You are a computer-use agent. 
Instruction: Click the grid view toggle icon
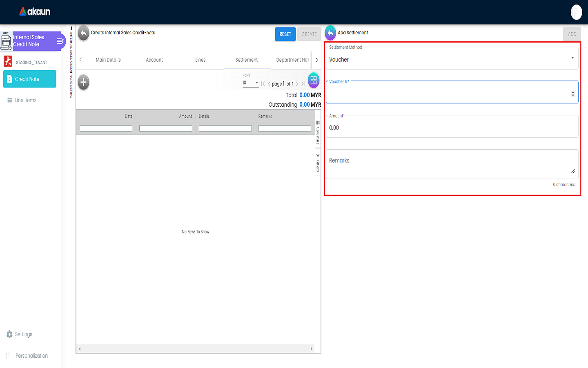tap(313, 81)
